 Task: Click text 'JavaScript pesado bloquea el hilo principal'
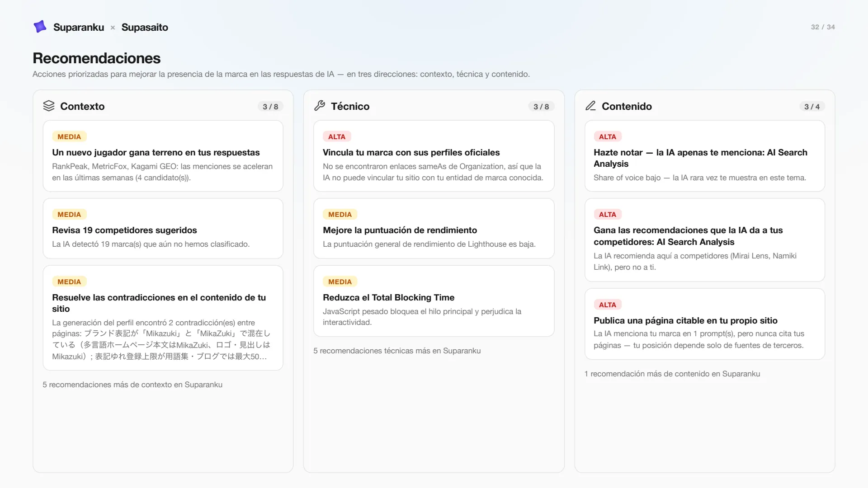click(x=422, y=317)
